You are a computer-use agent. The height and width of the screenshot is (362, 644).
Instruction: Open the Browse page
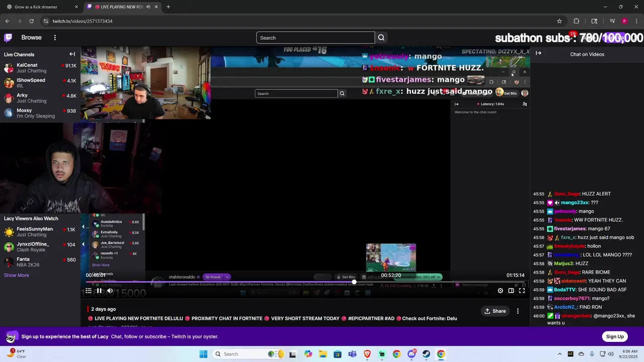pos(31,38)
